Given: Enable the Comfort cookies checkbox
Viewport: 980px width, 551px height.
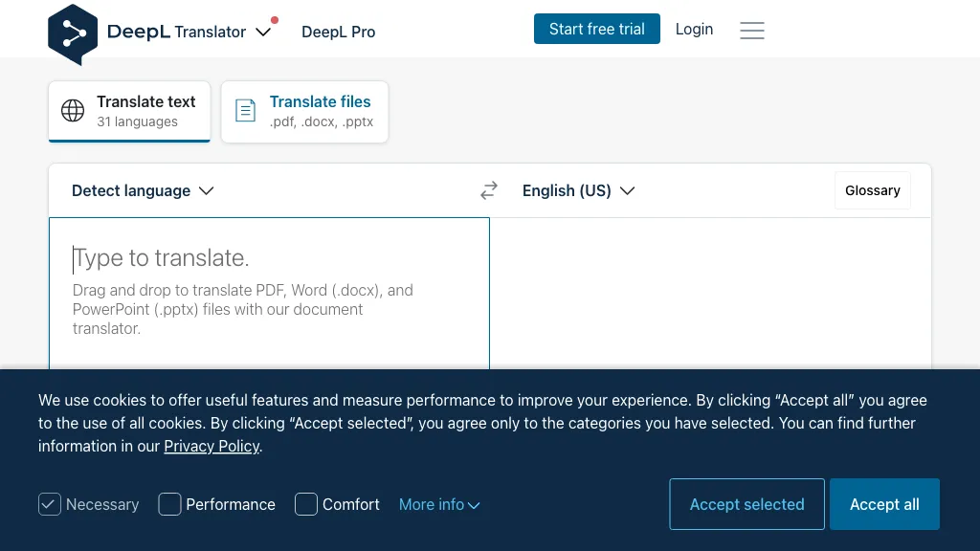Looking at the screenshot, I should [x=306, y=504].
